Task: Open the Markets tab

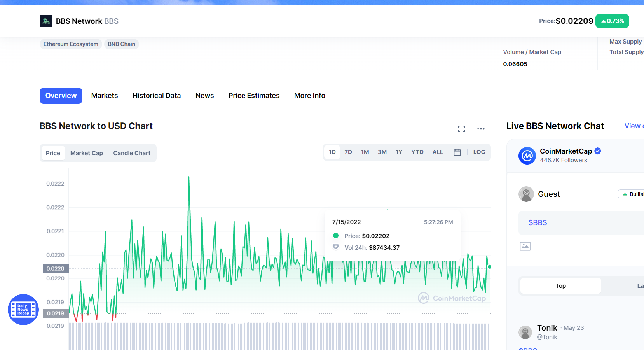Action: [105, 96]
